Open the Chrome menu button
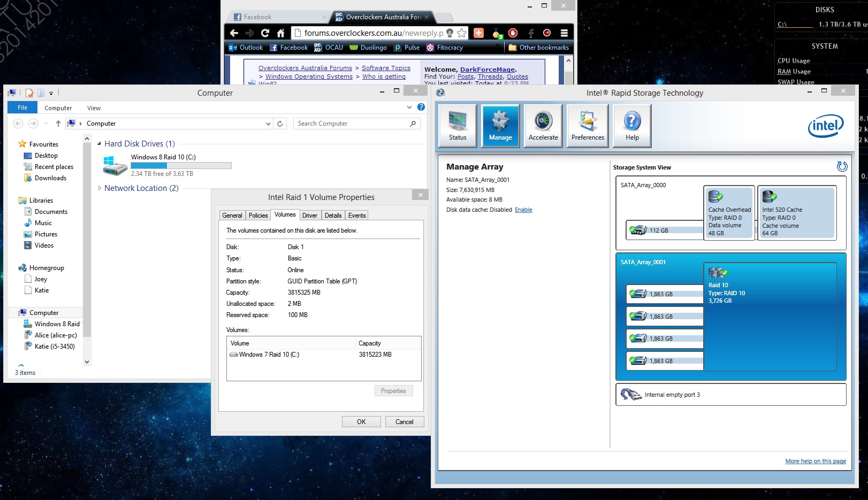The width and height of the screenshot is (868, 500). tap(564, 33)
